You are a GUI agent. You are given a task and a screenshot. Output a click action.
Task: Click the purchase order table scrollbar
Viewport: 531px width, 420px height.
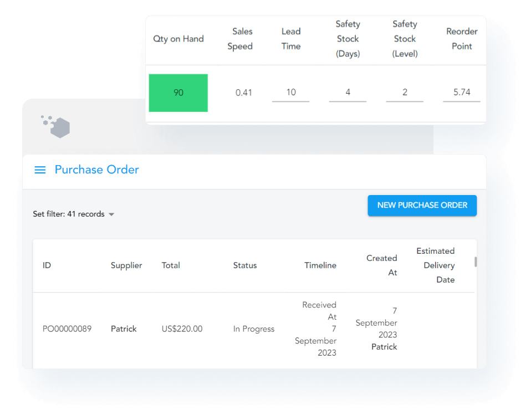[475, 262]
